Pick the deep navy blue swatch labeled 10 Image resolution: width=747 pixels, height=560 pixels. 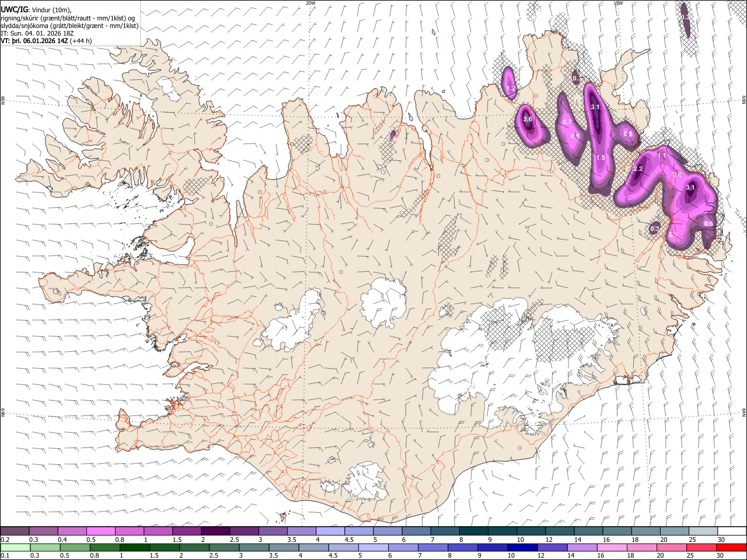(x=522, y=547)
